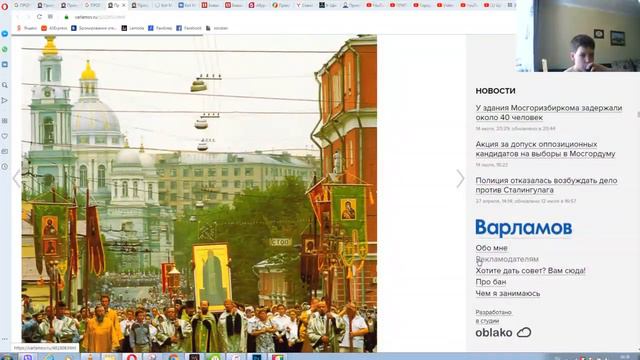Open the clock History icon in sidebar
The height and width of the screenshot is (360, 640).
[5, 167]
